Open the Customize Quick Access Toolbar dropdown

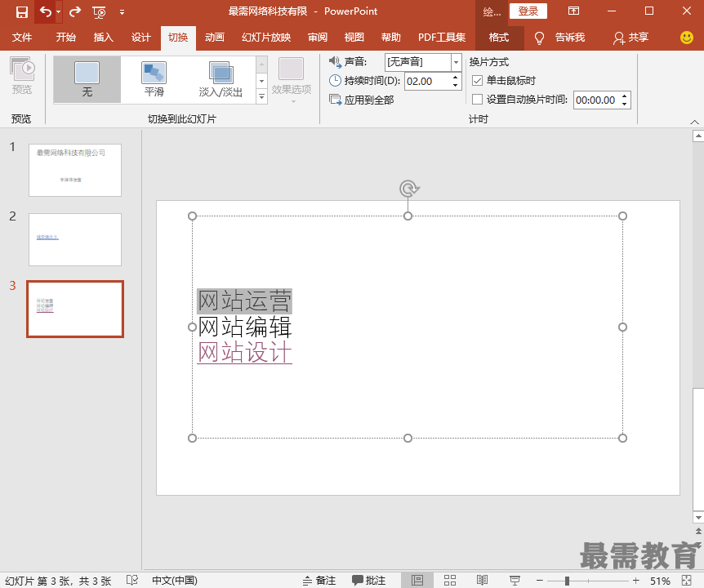tap(123, 12)
